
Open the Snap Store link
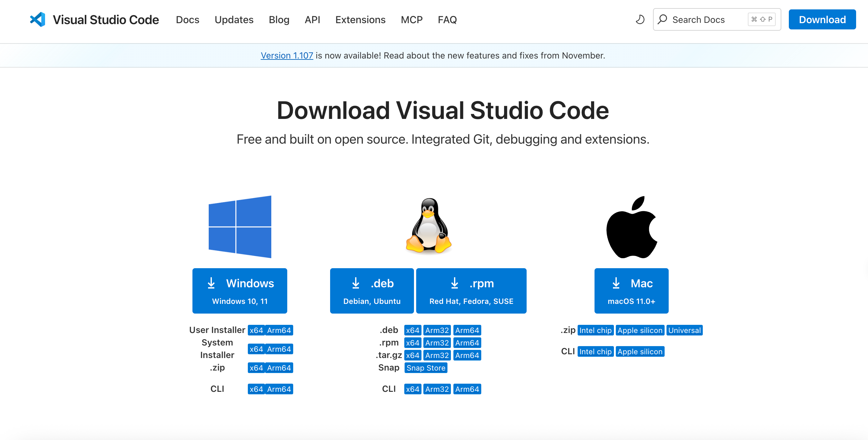pos(426,368)
